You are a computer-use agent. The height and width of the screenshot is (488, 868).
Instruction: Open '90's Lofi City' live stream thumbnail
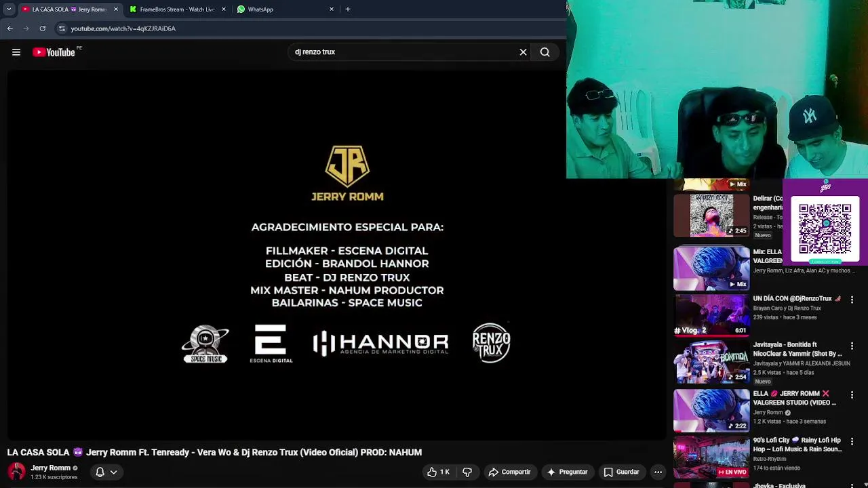click(711, 457)
